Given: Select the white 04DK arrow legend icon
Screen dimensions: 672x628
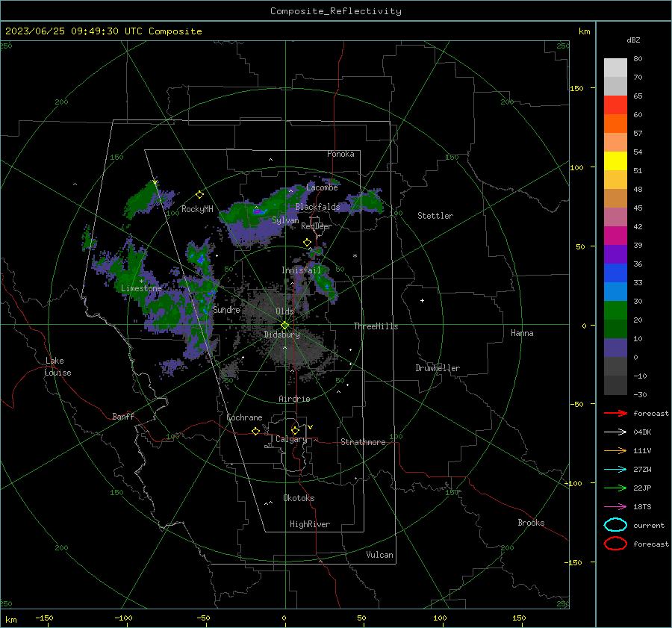Looking at the screenshot, I should [615, 432].
